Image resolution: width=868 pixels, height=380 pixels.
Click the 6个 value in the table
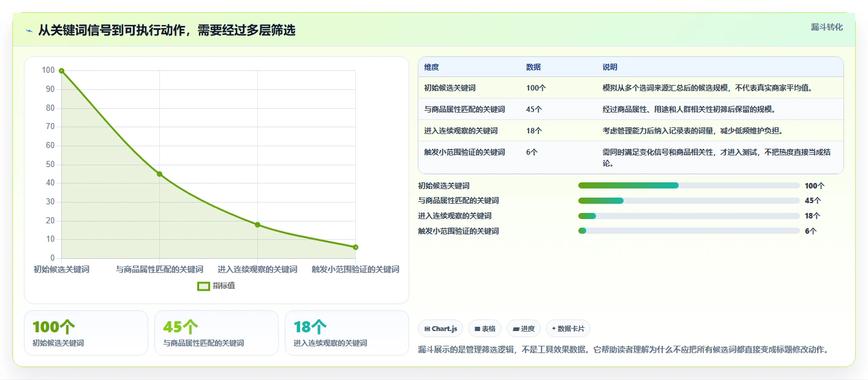click(532, 152)
